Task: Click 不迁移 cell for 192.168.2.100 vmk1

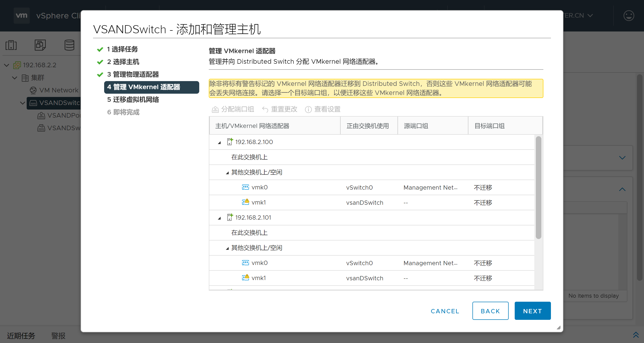Action: [483, 203]
